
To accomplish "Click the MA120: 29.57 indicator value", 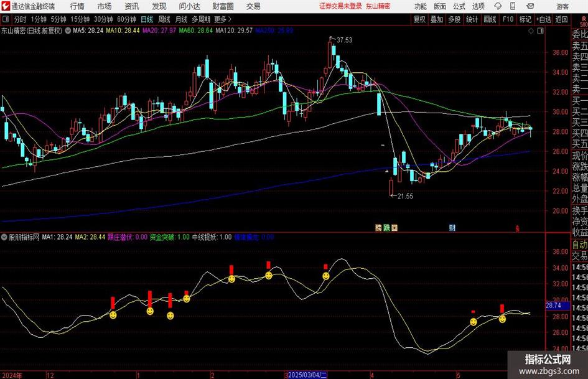I will (x=234, y=30).
